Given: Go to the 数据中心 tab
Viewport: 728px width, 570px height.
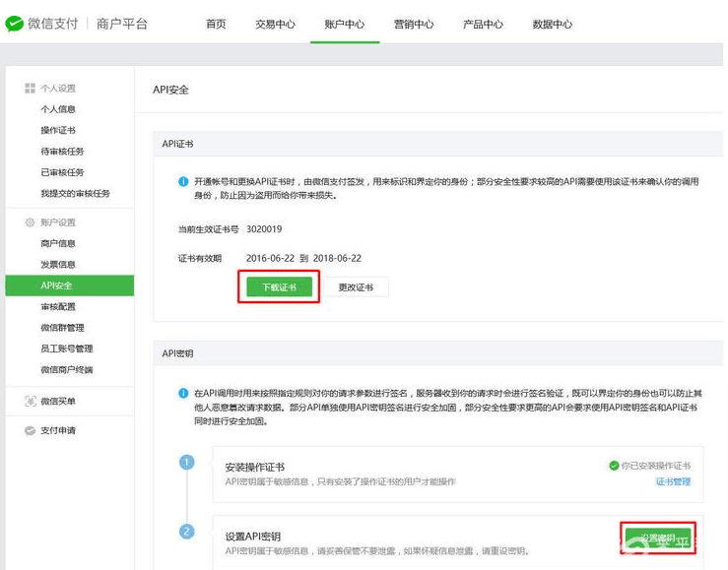Looking at the screenshot, I should pyautogui.click(x=552, y=25).
